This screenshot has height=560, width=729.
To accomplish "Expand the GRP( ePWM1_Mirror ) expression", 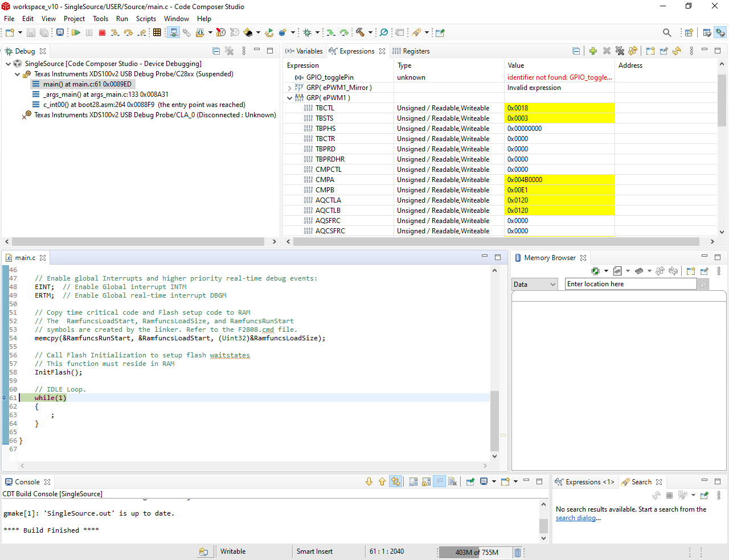I will [x=290, y=88].
